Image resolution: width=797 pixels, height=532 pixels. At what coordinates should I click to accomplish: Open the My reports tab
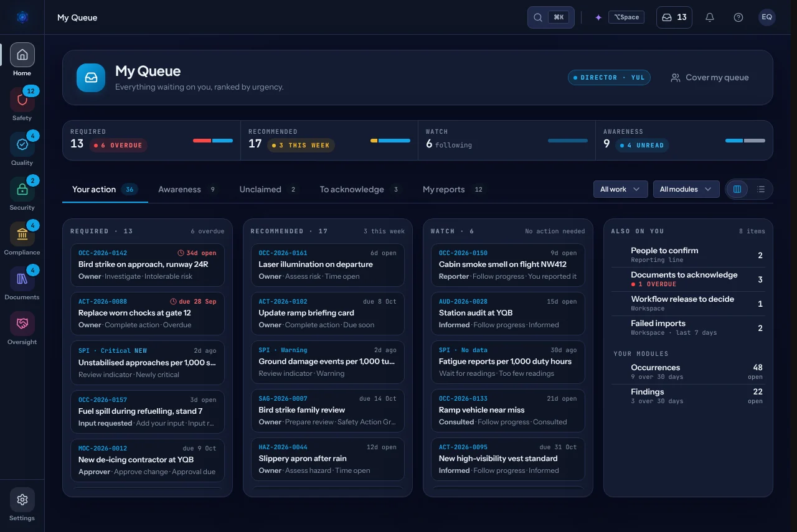coord(454,189)
